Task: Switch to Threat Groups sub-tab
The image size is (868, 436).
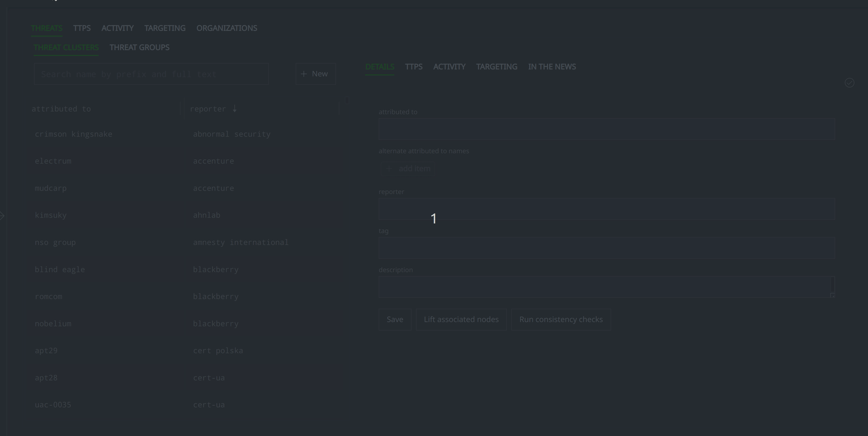Action: (140, 47)
